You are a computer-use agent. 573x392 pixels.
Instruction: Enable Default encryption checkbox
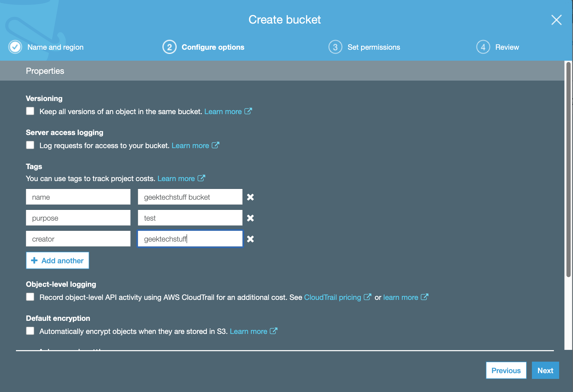(30, 331)
